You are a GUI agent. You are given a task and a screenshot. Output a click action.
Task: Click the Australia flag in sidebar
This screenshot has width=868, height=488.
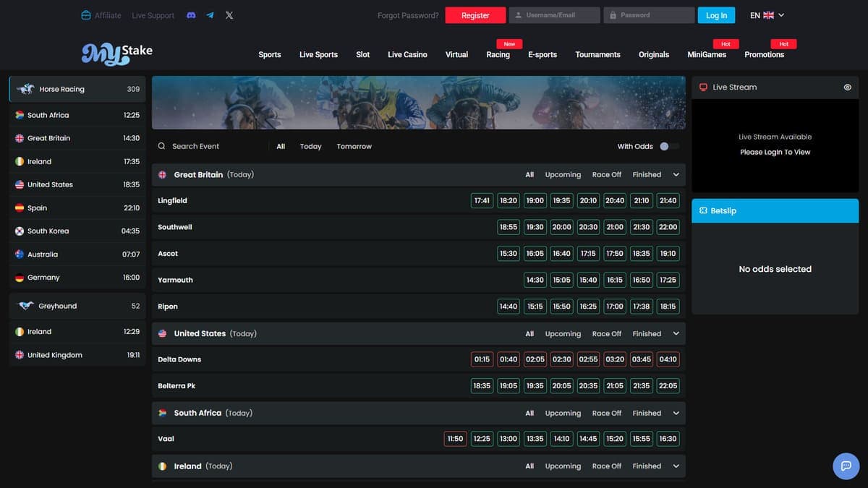pos(20,254)
